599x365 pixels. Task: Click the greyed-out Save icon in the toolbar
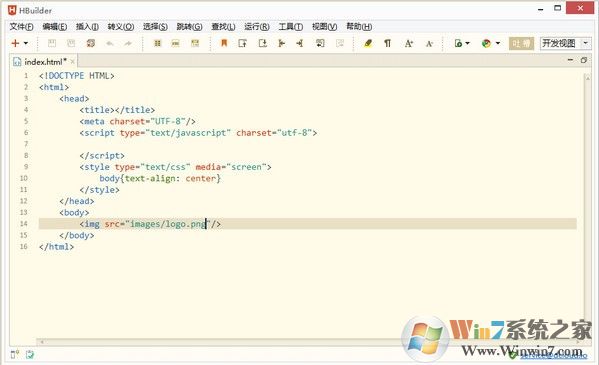click(52, 43)
